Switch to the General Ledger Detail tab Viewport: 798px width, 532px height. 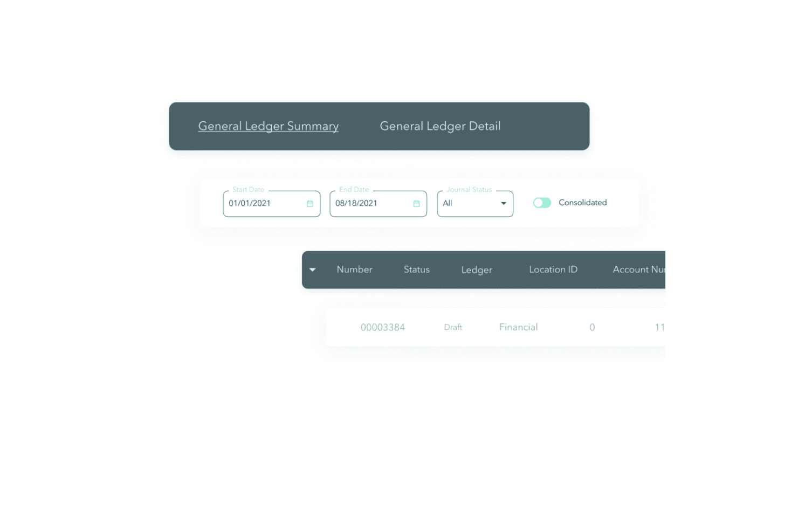(441, 126)
